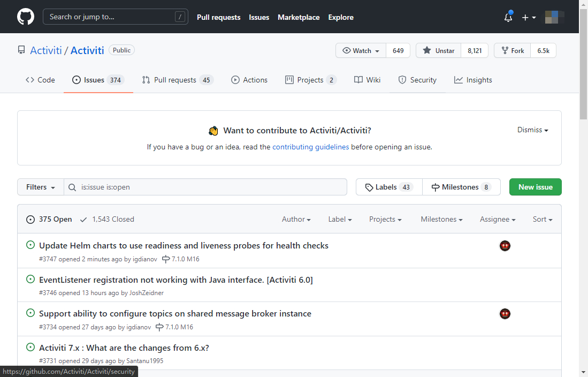Click milestone icon next to 7.1.0 M16 on #3734
This screenshot has height=377, width=588.
[159, 327]
